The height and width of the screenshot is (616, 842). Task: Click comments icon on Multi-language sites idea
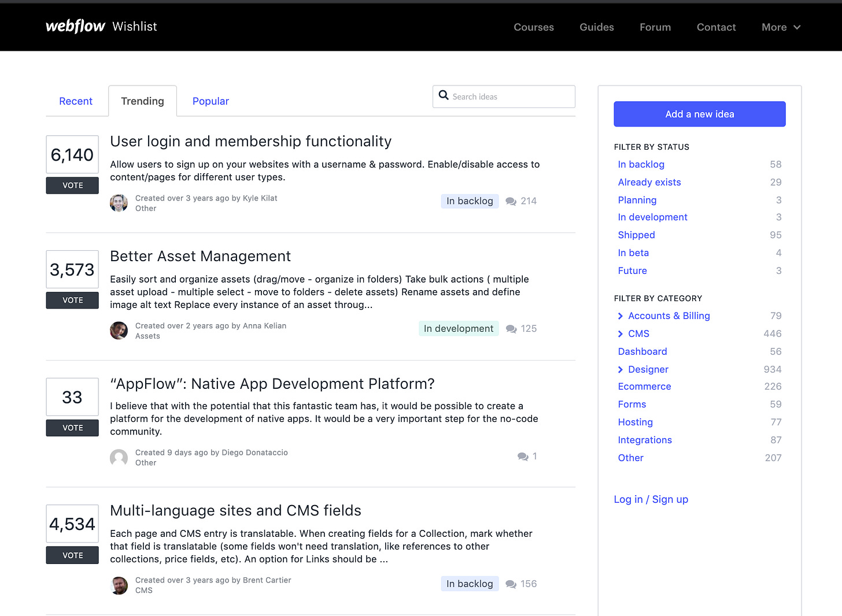(x=511, y=584)
